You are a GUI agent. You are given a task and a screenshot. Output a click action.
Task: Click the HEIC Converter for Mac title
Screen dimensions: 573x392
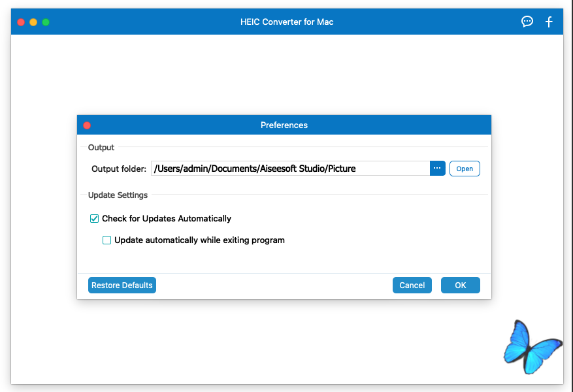[x=287, y=22]
